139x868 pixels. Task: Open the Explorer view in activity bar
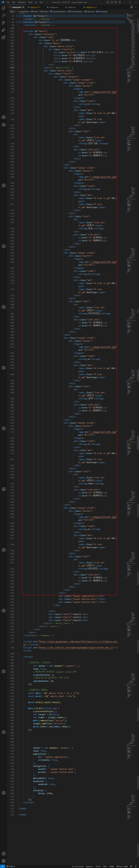pos(4,8)
